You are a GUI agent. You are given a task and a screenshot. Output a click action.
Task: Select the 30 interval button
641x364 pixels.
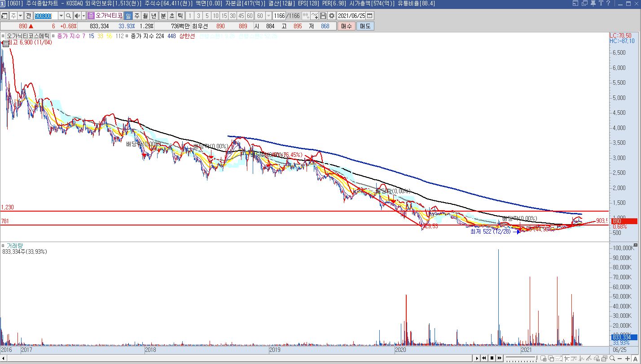[x=233, y=16]
